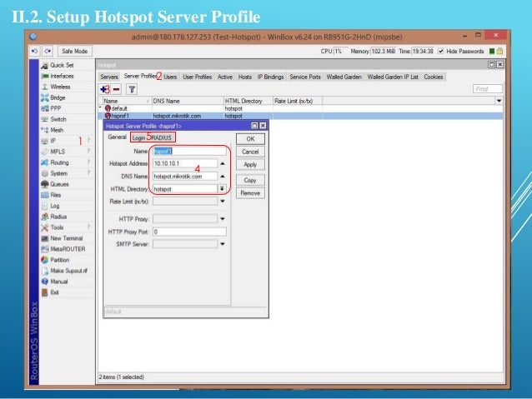Click the green status square icon
Screen dimensions: 532x399
[492, 51]
